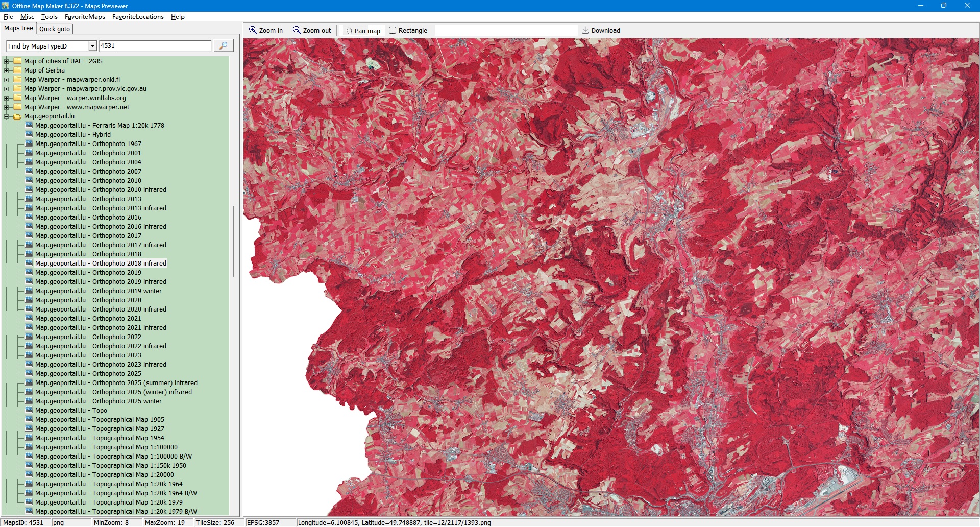Click the map icon beside Ferraris Map 1:20k 1778

(x=29, y=126)
